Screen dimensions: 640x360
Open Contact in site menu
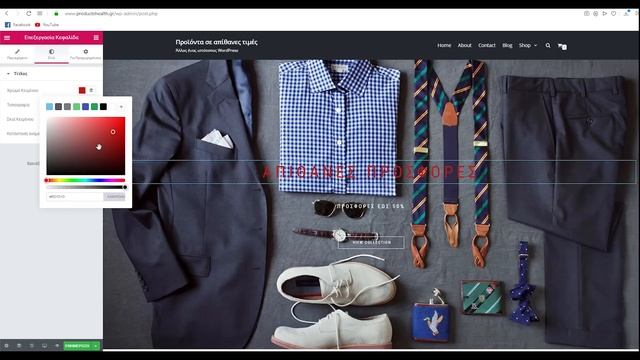(487, 45)
